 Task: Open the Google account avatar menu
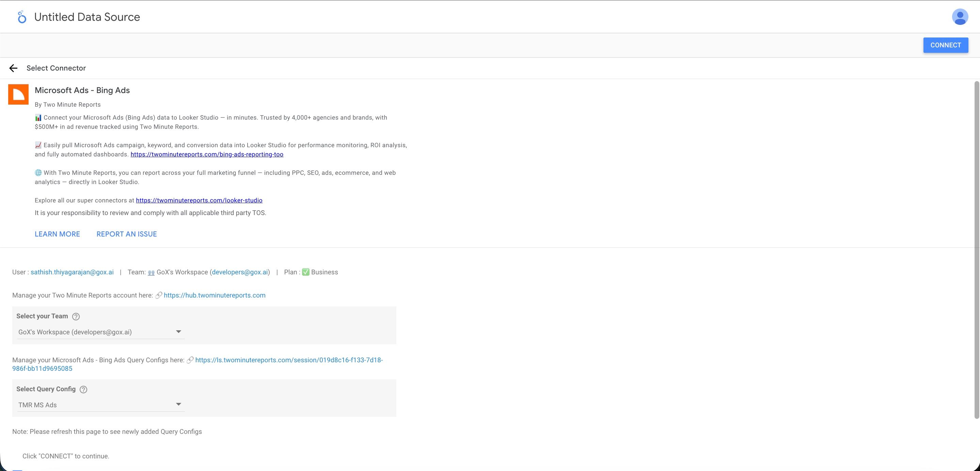tap(960, 16)
